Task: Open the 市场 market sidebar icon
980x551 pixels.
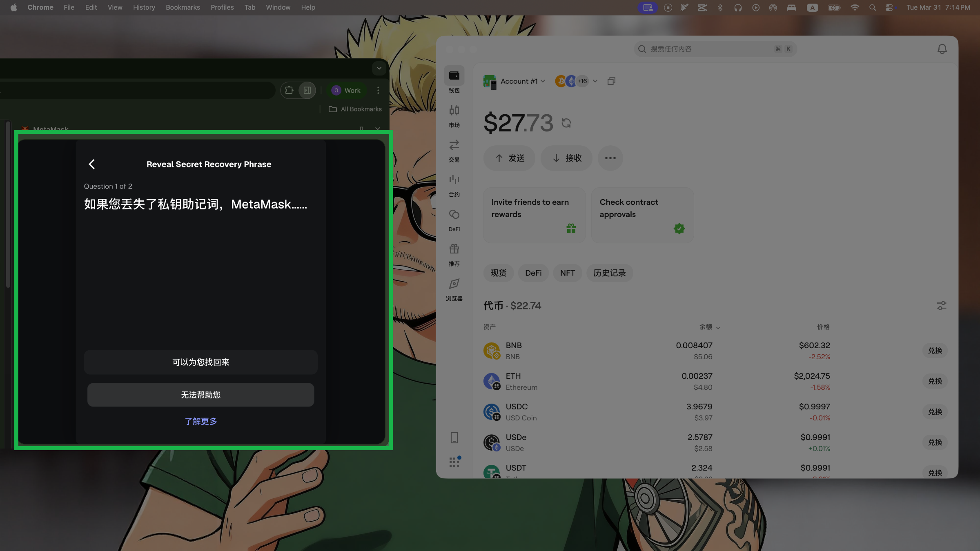Action: pyautogui.click(x=454, y=116)
